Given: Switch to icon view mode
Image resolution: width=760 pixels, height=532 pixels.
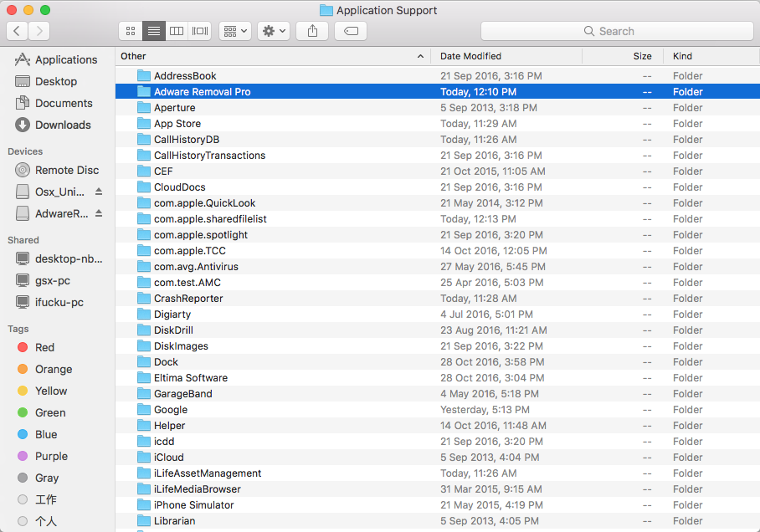Looking at the screenshot, I should pyautogui.click(x=130, y=31).
